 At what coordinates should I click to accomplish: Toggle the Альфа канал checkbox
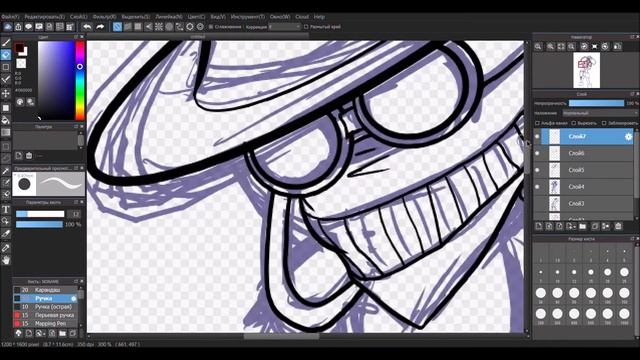(538, 123)
